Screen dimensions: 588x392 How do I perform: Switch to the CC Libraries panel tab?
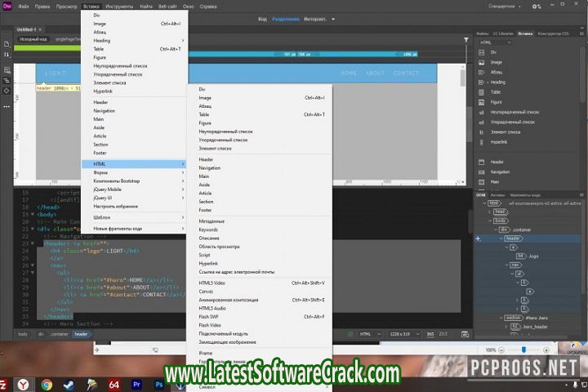(503, 33)
